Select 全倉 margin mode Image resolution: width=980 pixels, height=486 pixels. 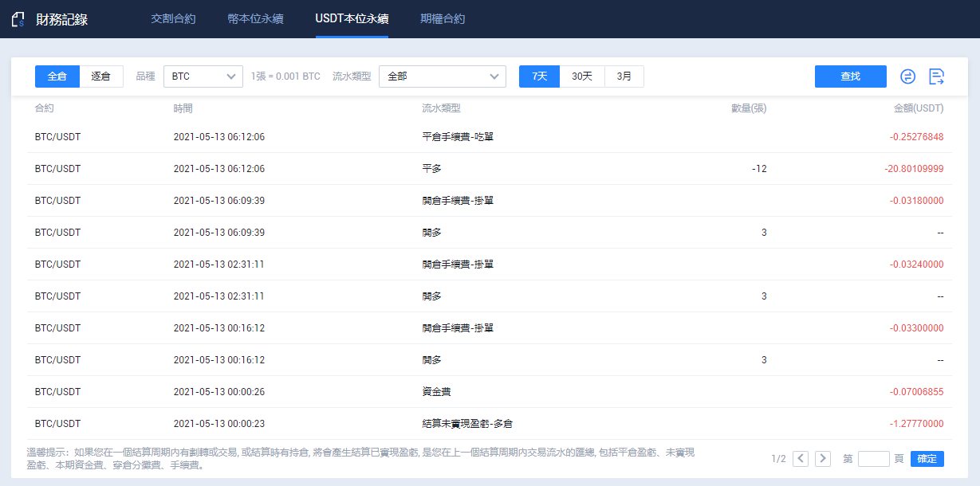point(57,76)
